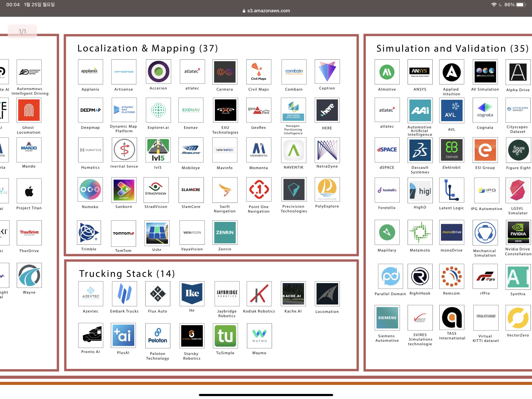Click the 'Jaybridge Robotics' label text

pos(227,313)
